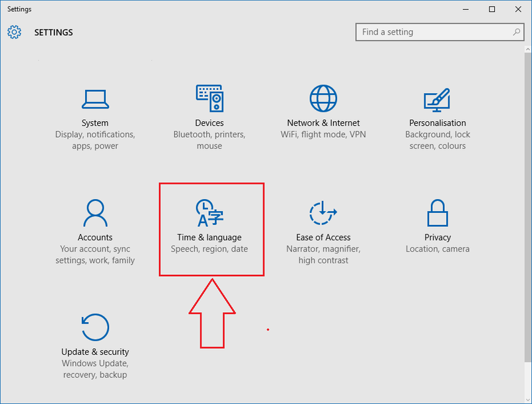Screen dimensions: 532x404
Task: Open the Network & Internet globe icon
Action: click(x=323, y=98)
